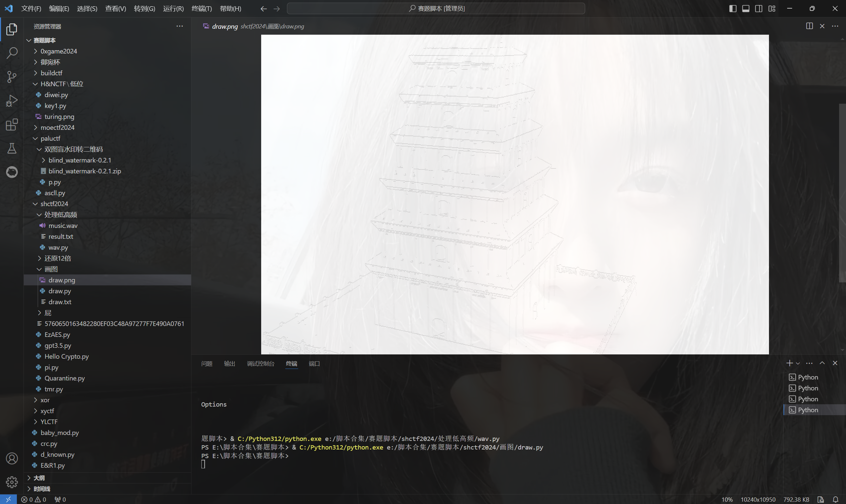This screenshot has width=846, height=504.
Task: Open new terminal launch profile dropdown
Action: [x=798, y=363]
